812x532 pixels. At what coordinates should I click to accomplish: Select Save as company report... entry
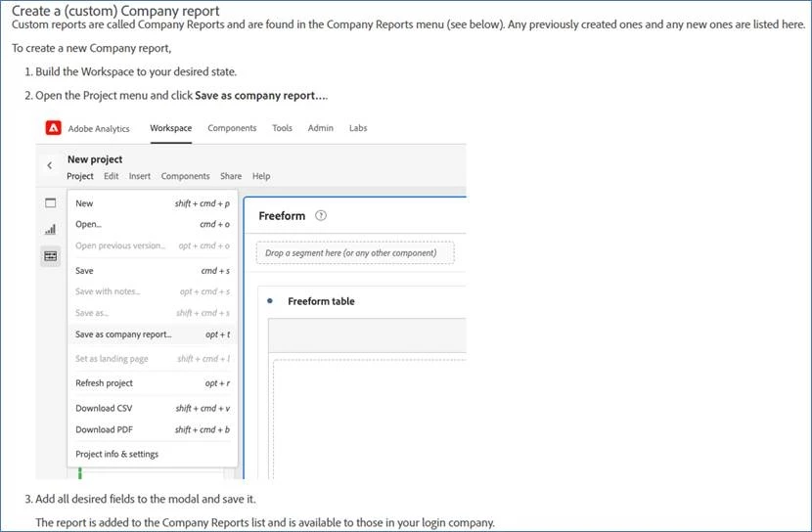coord(153,334)
